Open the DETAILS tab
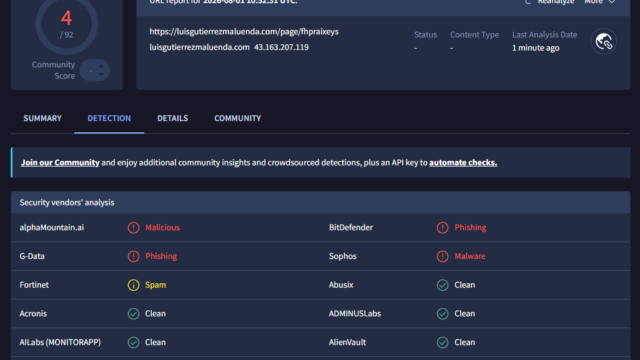640x360 pixels. point(173,118)
